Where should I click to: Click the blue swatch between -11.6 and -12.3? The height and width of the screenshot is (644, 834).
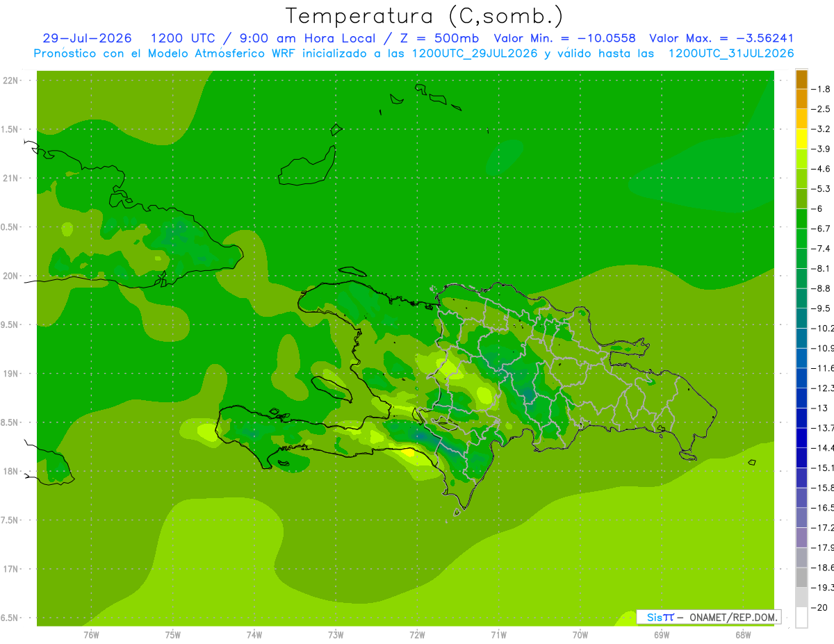tap(801, 378)
